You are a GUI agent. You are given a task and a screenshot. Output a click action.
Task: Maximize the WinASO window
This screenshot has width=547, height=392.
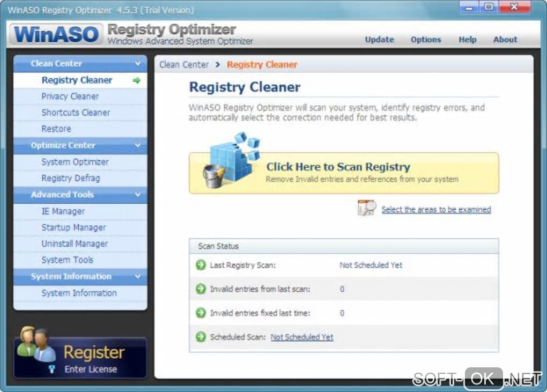(x=489, y=8)
